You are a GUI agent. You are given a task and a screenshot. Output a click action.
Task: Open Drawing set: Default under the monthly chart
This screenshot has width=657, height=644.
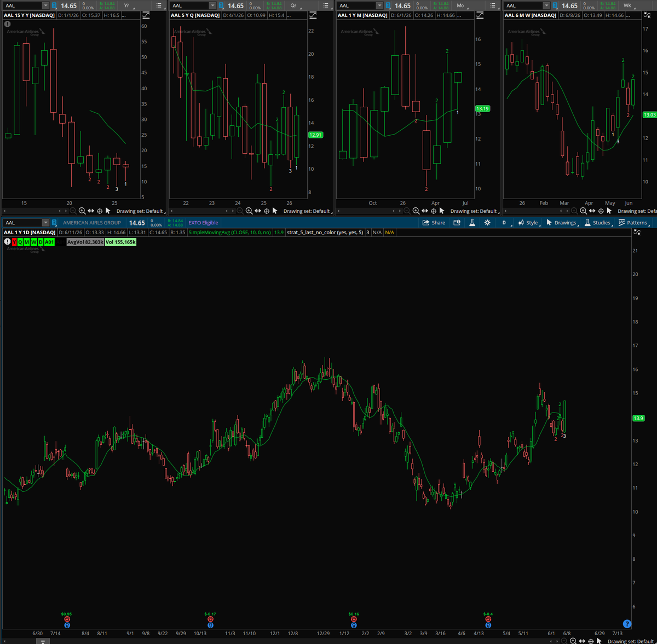click(x=474, y=211)
